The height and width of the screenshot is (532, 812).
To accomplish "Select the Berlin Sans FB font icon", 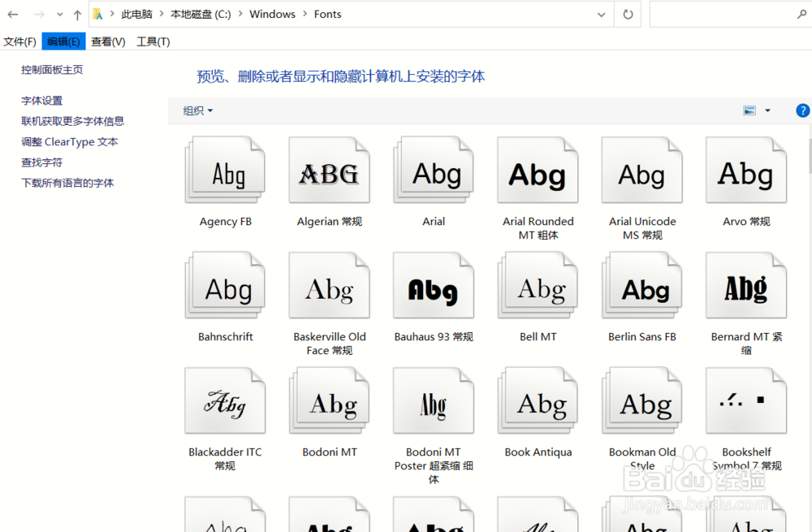I will click(642, 285).
